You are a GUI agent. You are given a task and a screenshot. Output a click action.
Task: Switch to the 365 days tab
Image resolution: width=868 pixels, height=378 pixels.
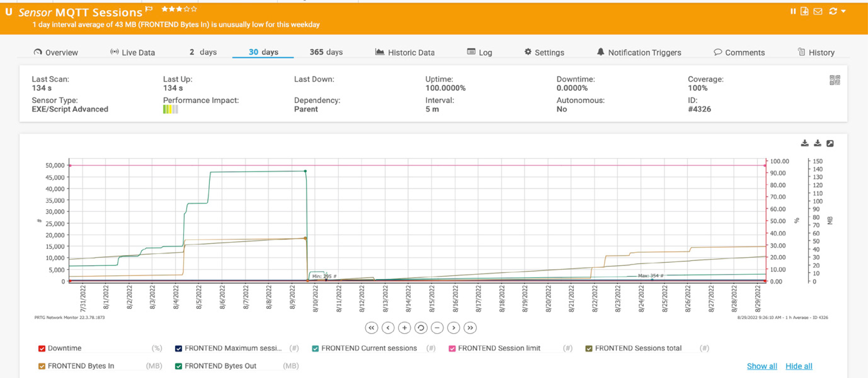click(x=326, y=52)
